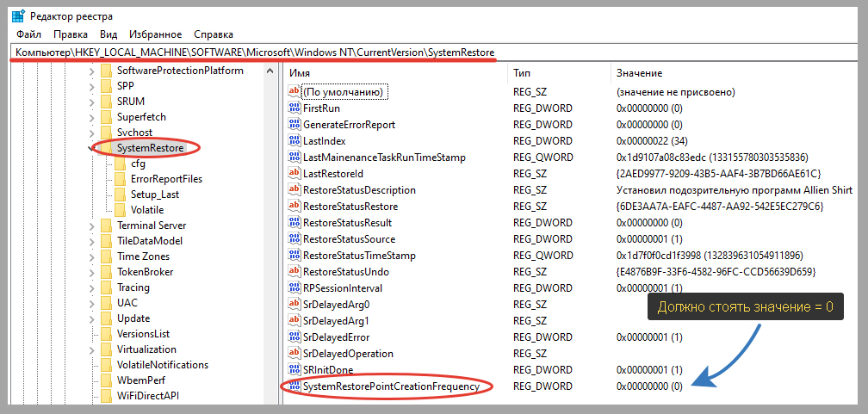The image size is (868, 414).
Task: Collapse the SystemRestore tree node
Action: tap(92, 148)
